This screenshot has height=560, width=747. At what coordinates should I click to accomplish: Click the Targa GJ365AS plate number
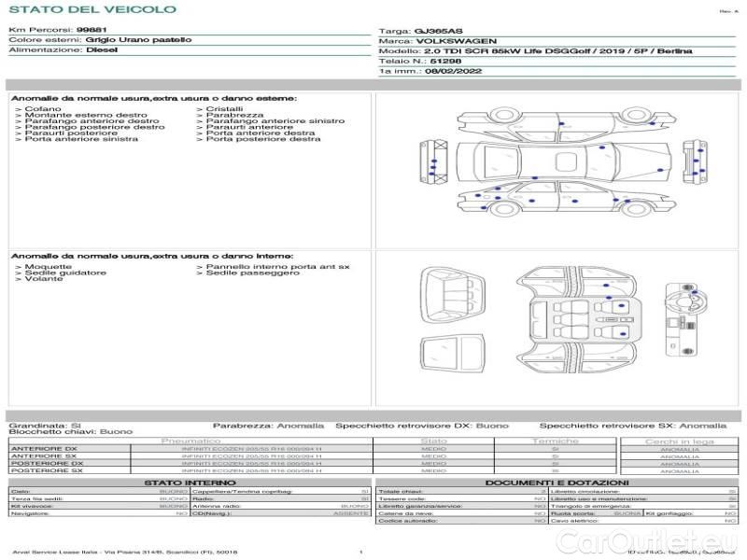coord(438,31)
